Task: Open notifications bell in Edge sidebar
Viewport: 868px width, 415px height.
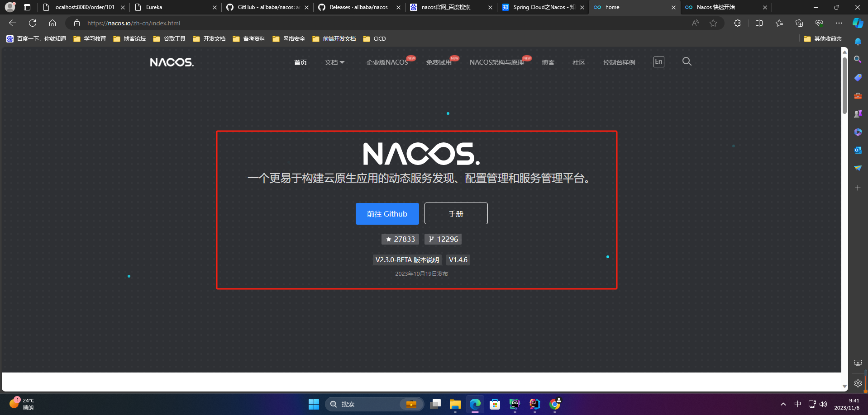Action: (x=858, y=42)
